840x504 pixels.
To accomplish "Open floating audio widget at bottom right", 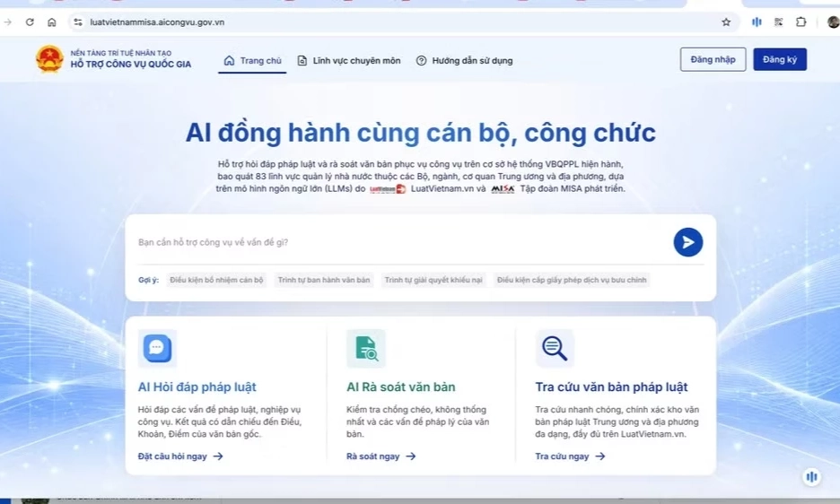I will [x=811, y=476].
